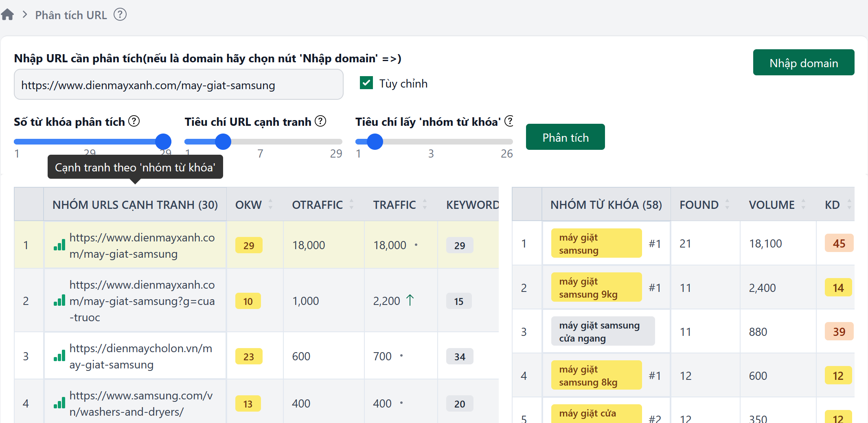The width and height of the screenshot is (868, 423).
Task: Click bar chart icon for cua-truoc URL row
Action: point(59,301)
